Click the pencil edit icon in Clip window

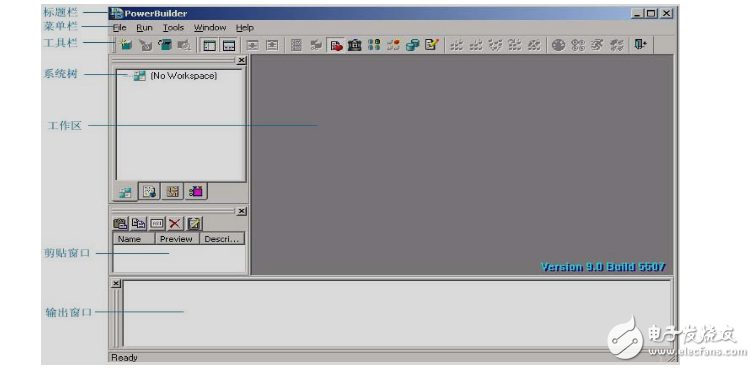point(194,223)
